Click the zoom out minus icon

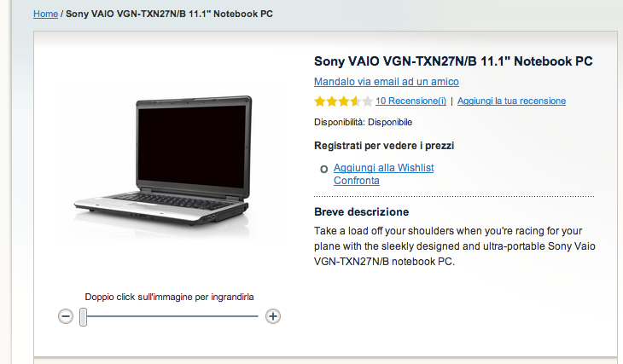66,316
